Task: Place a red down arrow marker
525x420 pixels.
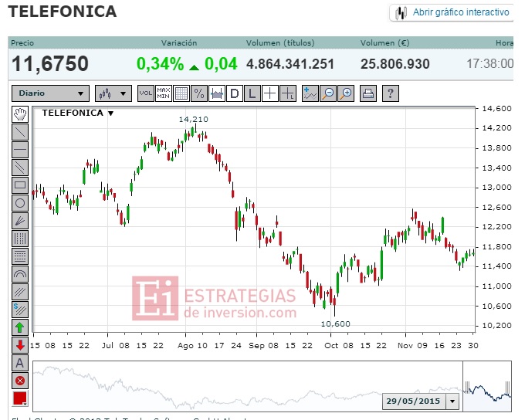Action: pos(20,345)
